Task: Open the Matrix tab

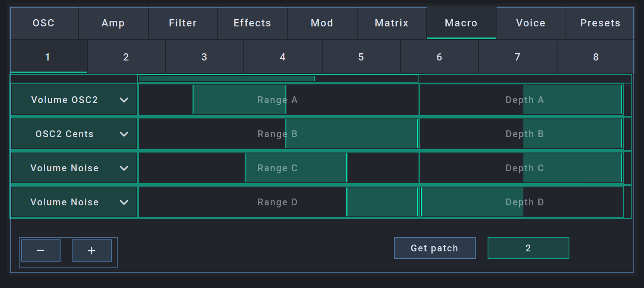Action: pyautogui.click(x=391, y=23)
